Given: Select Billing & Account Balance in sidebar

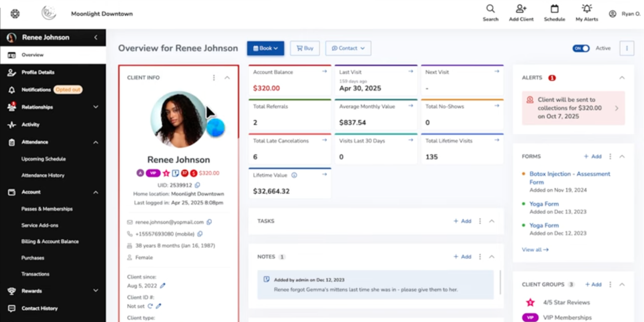Looking at the screenshot, I should (x=50, y=241).
